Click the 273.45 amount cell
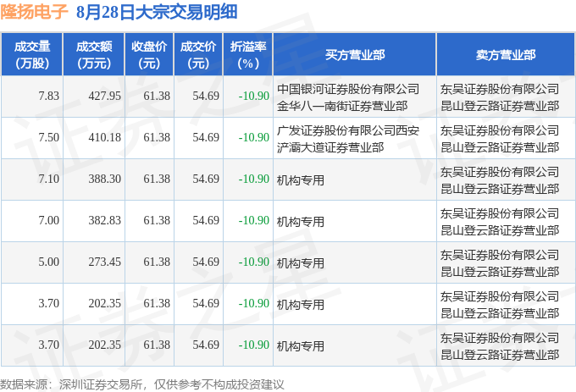 click(x=94, y=262)
